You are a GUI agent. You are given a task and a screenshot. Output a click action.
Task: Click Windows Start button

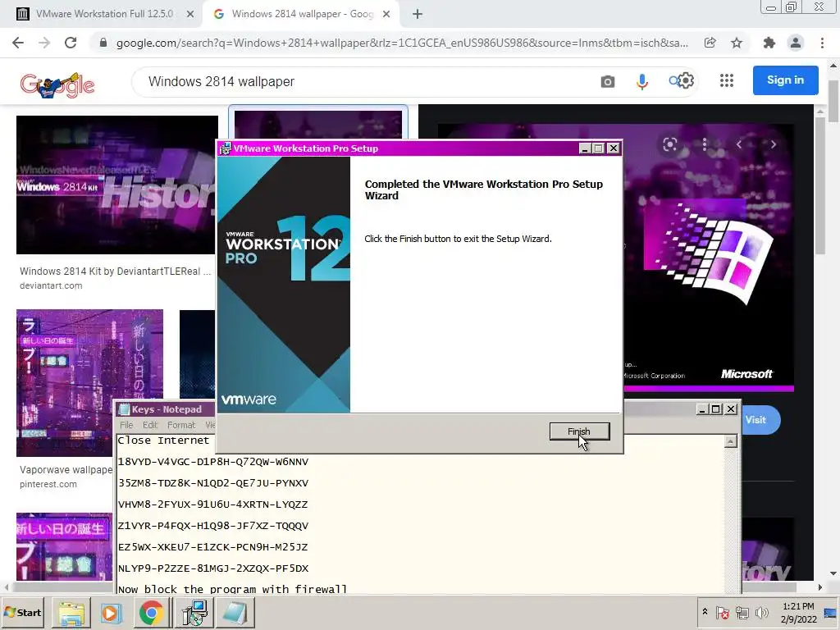click(x=22, y=612)
